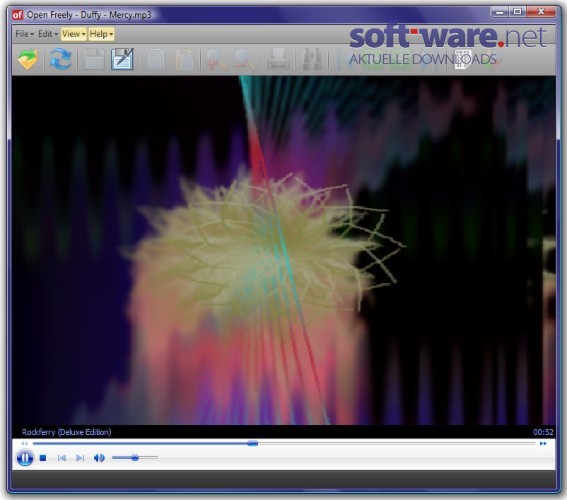Click the Open file toolbar icon
The height and width of the screenshot is (500, 567).
(28, 59)
